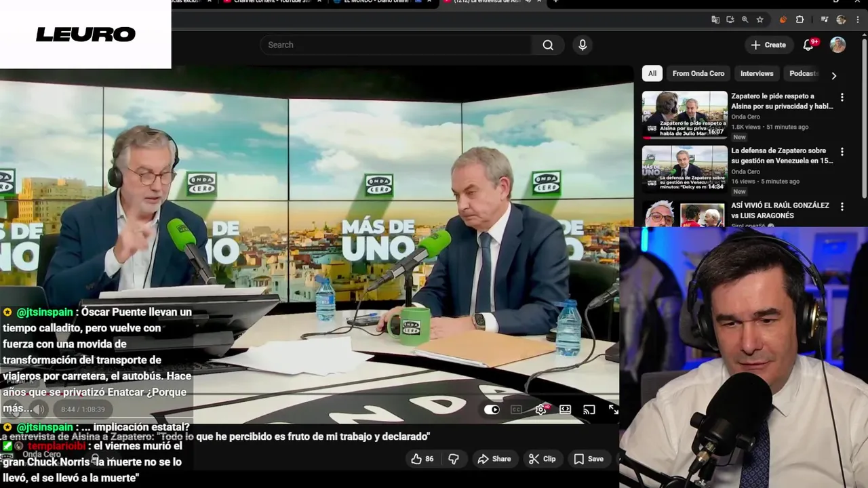Show more filter chips with right arrow
The image size is (868, 488).
(833, 75)
